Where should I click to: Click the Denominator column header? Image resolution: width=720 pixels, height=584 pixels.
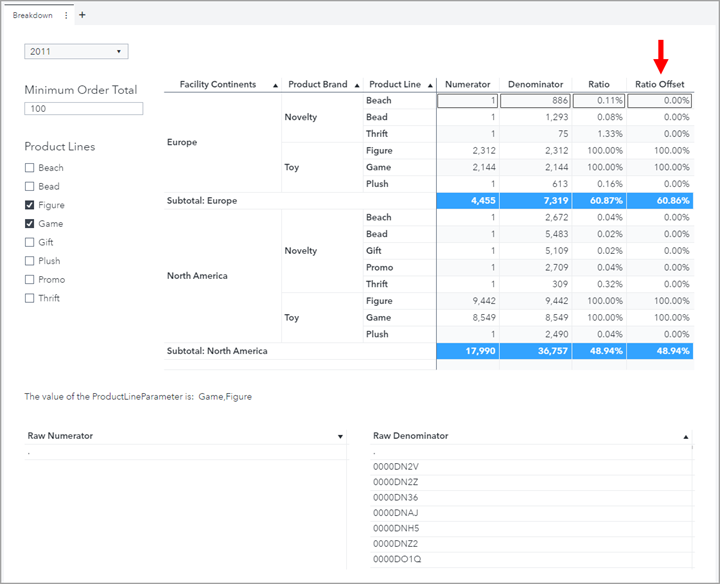coord(535,85)
